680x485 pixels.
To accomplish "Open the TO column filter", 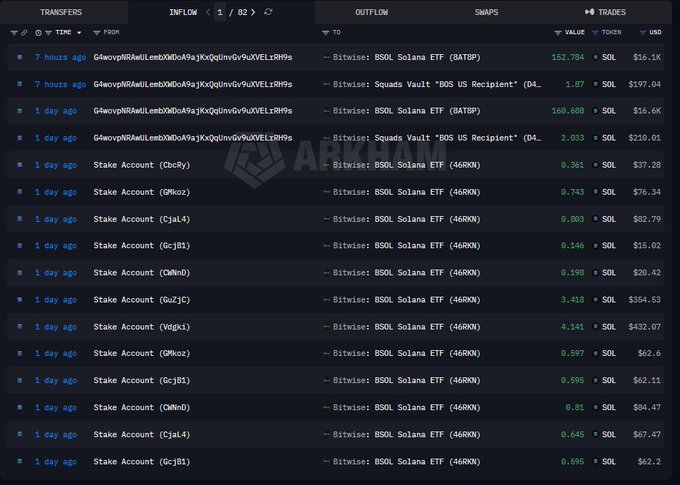I will 326,33.
